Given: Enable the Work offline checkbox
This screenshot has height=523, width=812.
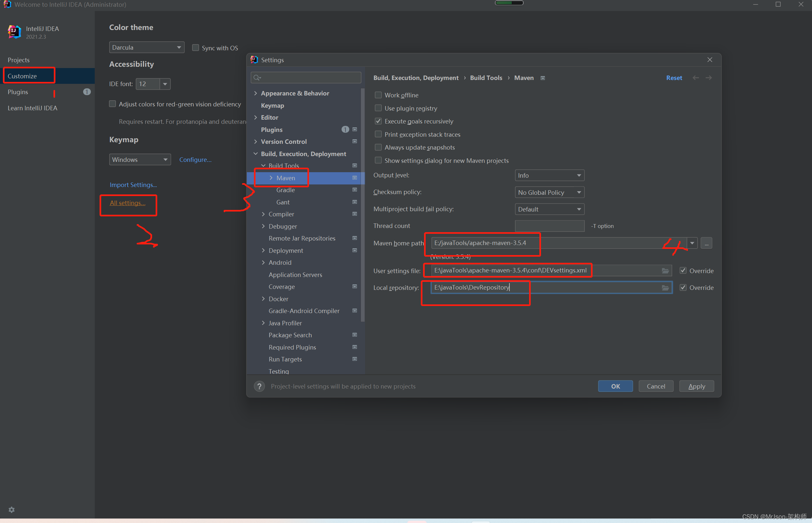Looking at the screenshot, I should 378,95.
